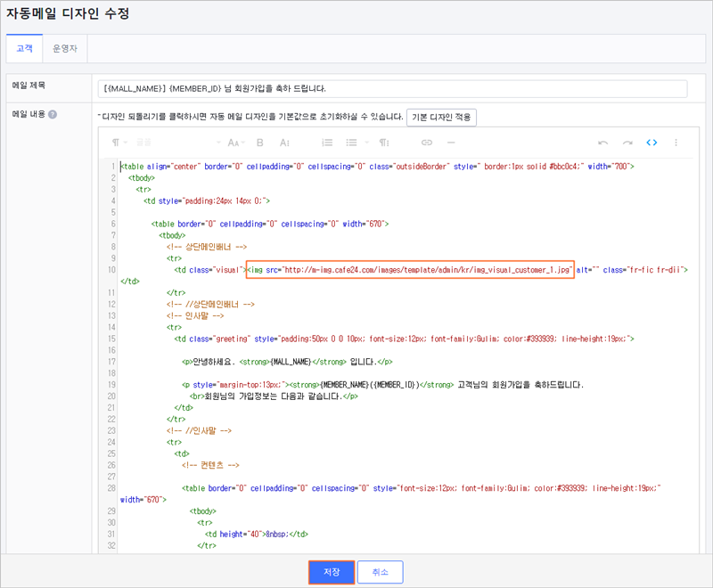Click the redo arrow in the editor toolbar
The image size is (713, 588).
pos(627,143)
